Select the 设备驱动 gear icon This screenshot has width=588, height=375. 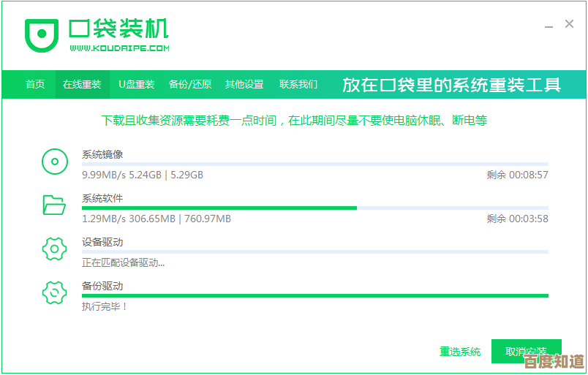[x=54, y=249]
